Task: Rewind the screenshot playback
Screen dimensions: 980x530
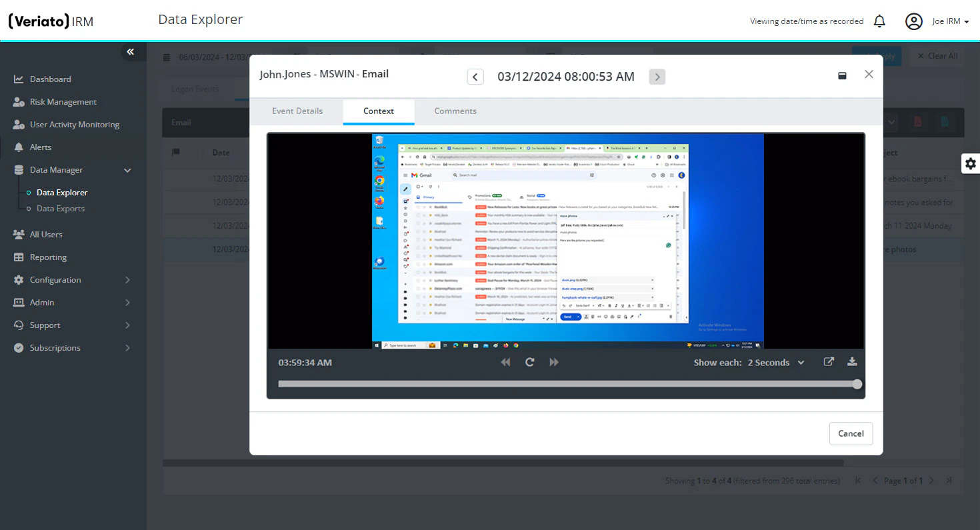Action: [505, 361]
